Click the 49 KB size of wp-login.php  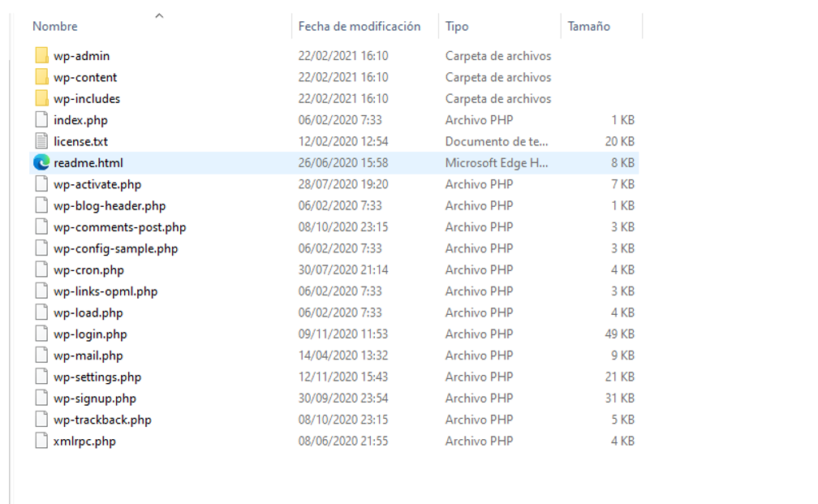click(620, 334)
